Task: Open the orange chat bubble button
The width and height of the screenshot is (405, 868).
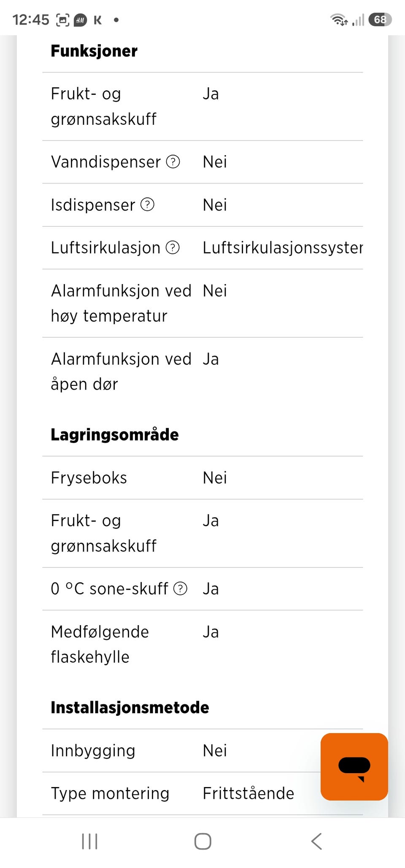Action: tap(354, 767)
